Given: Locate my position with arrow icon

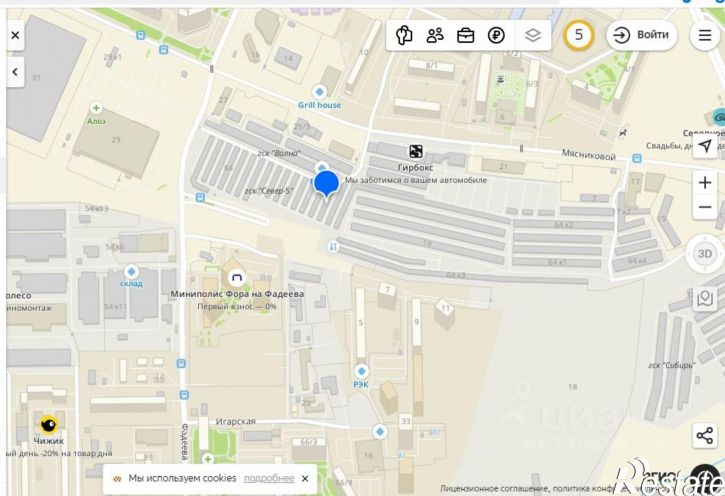Looking at the screenshot, I should click(705, 146).
